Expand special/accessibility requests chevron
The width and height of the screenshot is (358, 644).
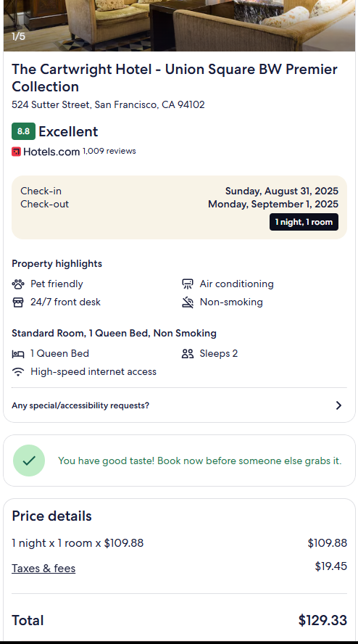click(338, 405)
